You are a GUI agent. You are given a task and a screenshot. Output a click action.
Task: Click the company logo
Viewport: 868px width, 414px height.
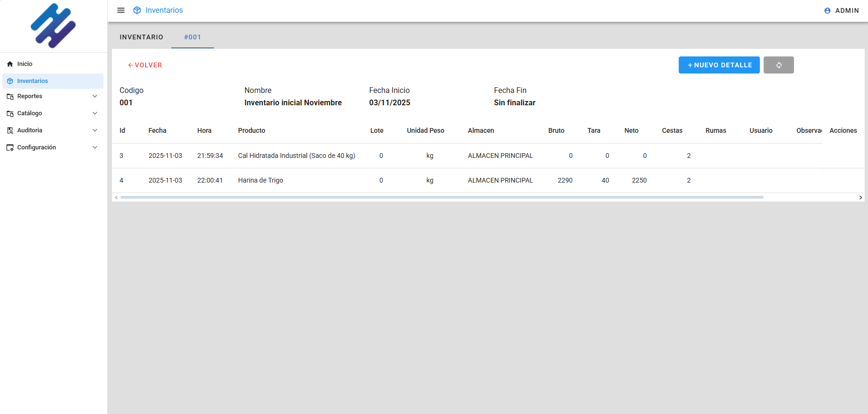pyautogui.click(x=53, y=26)
